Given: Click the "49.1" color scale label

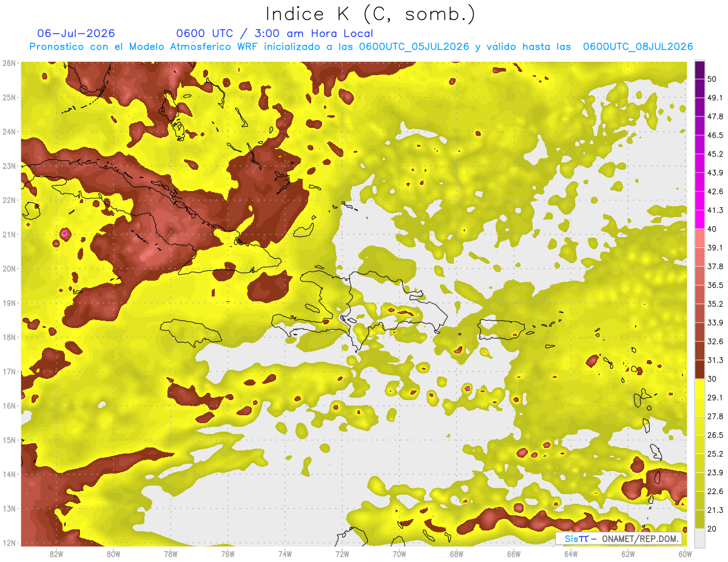Looking at the screenshot, I should pyautogui.click(x=715, y=98).
